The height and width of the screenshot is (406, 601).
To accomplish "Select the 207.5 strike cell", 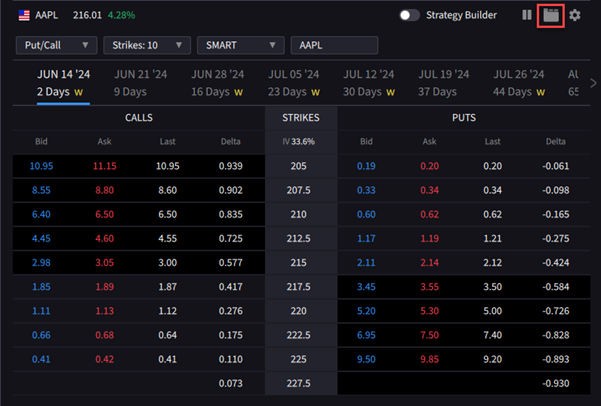I will [x=299, y=190].
